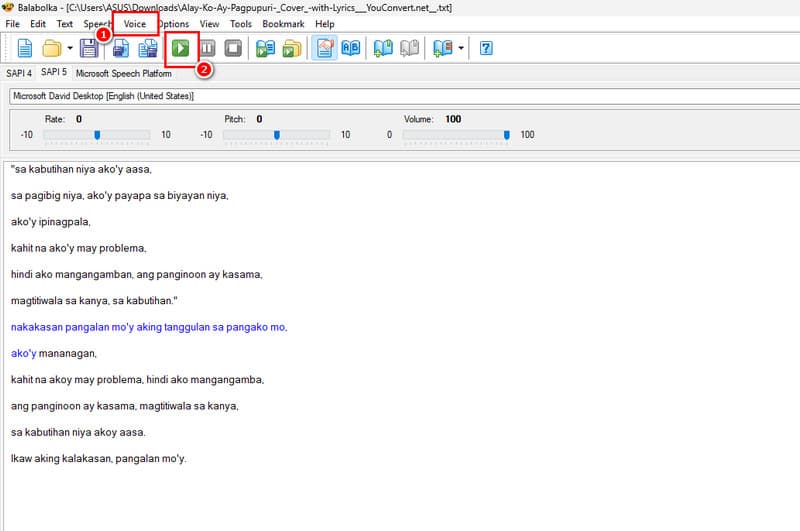Expand the arrow next to Open folder icon

click(x=69, y=48)
